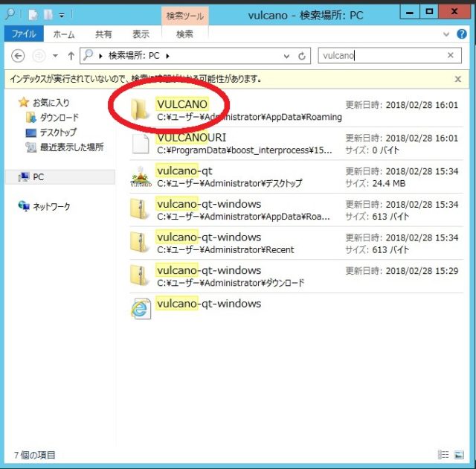Open the ファイル menu tab
This screenshot has height=469, width=476.
(24, 33)
